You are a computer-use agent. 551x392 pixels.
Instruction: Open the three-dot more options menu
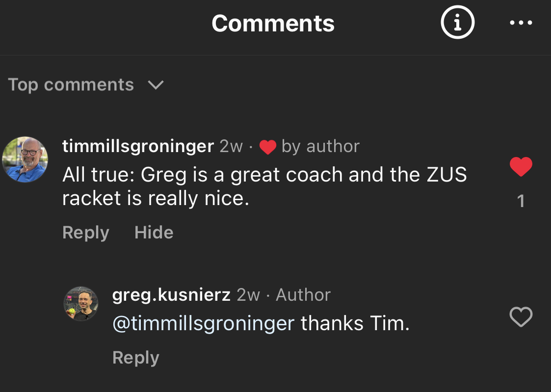pos(521,23)
